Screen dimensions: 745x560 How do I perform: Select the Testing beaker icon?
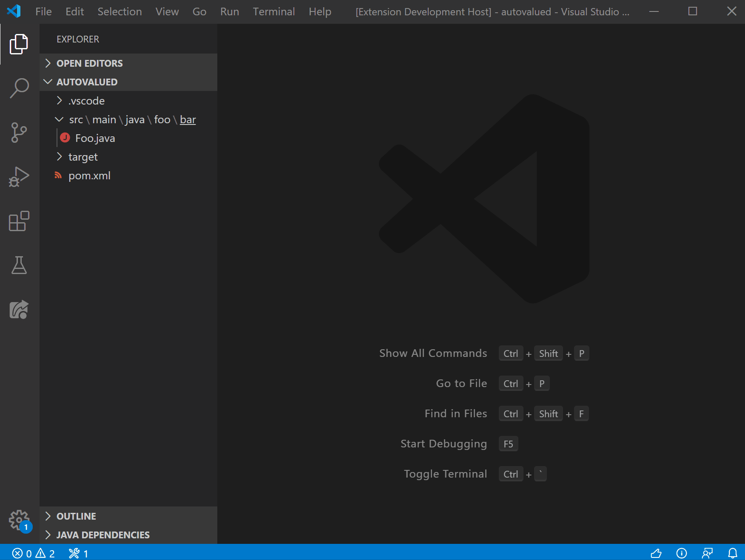[19, 266]
